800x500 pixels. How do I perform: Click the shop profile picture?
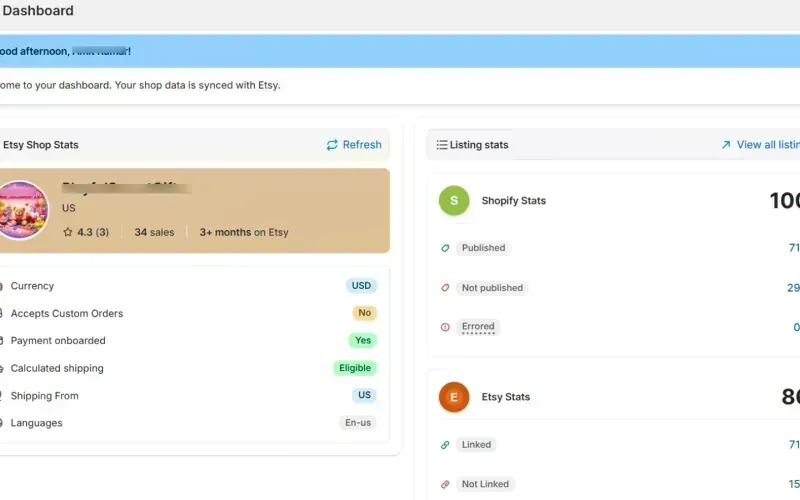point(21,210)
